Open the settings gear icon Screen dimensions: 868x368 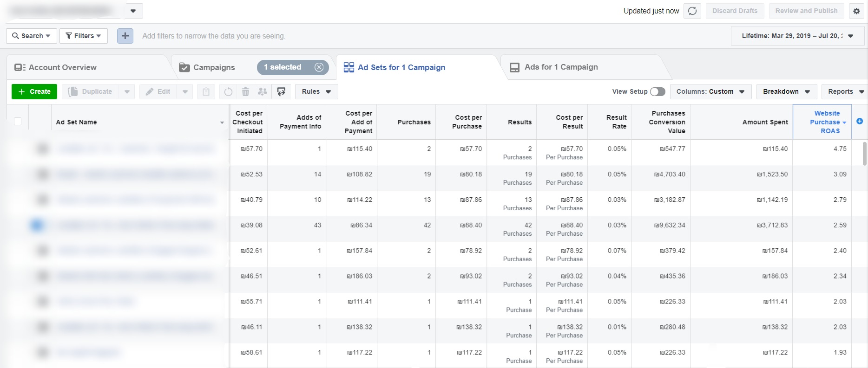856,11
